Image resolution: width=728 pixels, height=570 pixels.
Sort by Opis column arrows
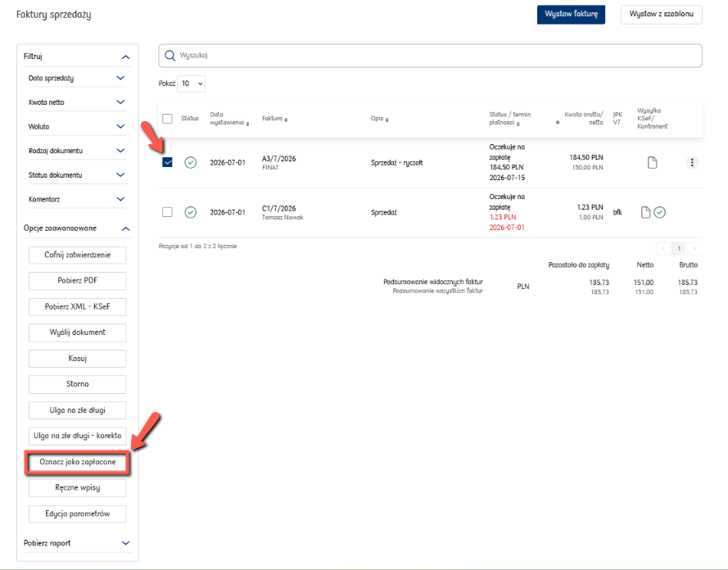387,120
